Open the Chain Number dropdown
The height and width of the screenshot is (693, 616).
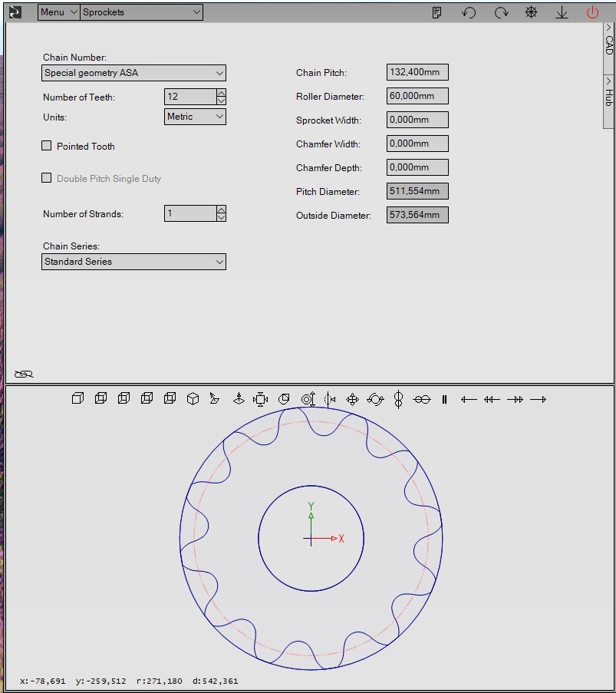point(133,73)
